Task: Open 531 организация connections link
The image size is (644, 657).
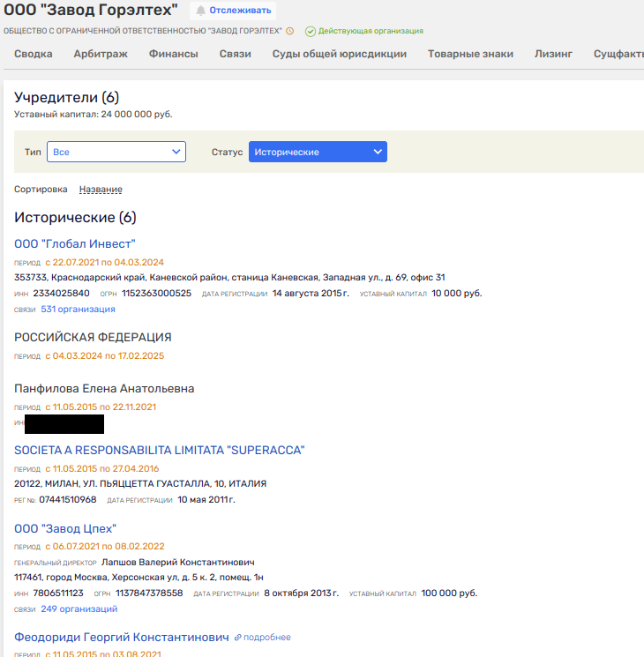Action: pyautogui.click(x=78, y=310)
